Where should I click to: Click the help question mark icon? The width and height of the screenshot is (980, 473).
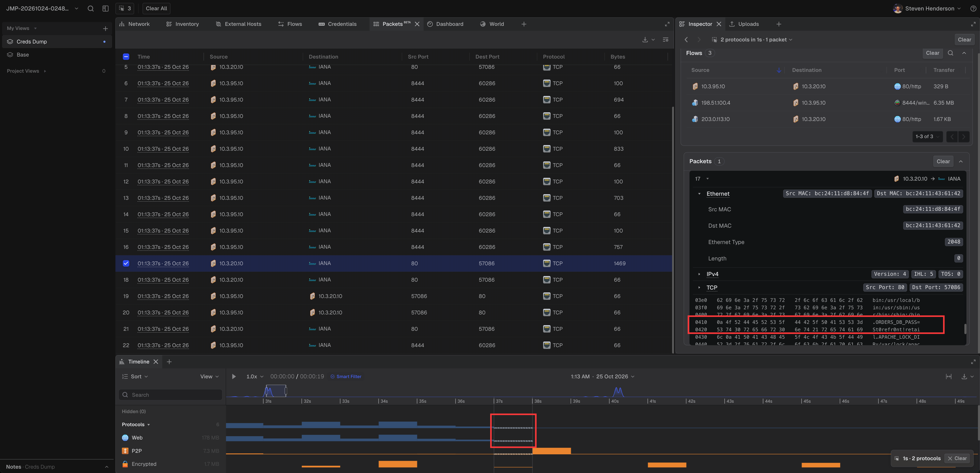(973, 8)
